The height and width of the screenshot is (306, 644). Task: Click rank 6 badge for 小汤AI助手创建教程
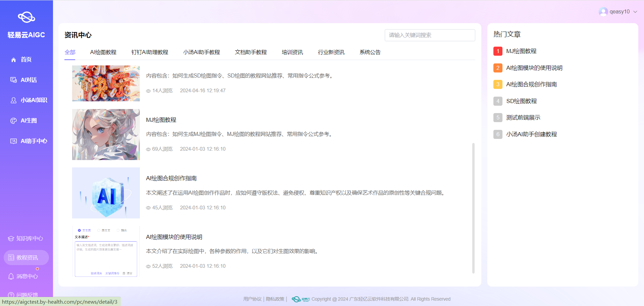pyautogui.click(x=498, y=134)
